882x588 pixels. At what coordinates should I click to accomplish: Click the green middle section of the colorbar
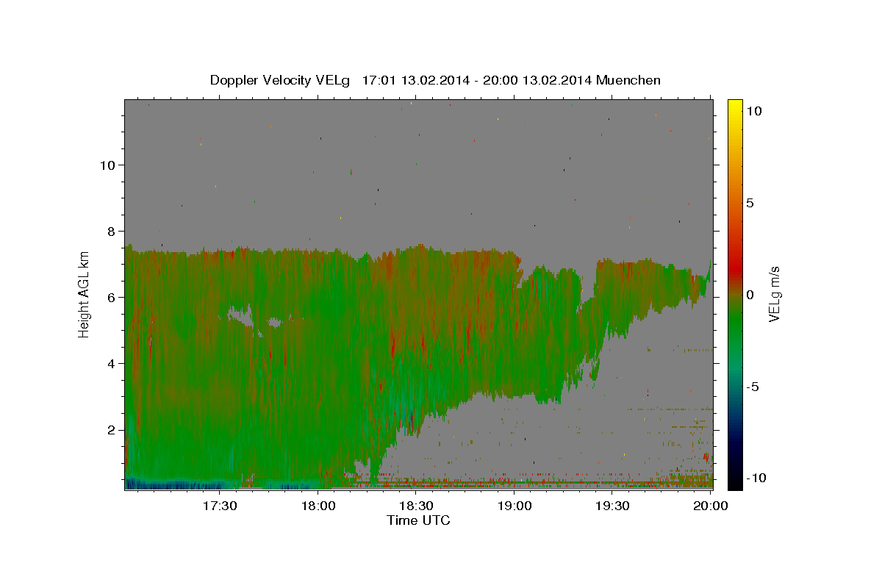(735, 323)
